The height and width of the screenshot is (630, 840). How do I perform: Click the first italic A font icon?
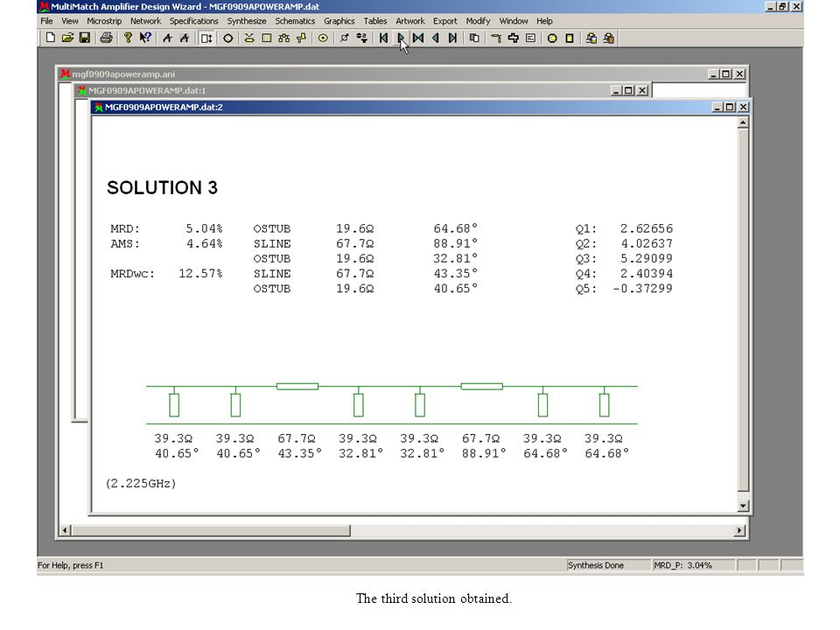click(168, 38)
